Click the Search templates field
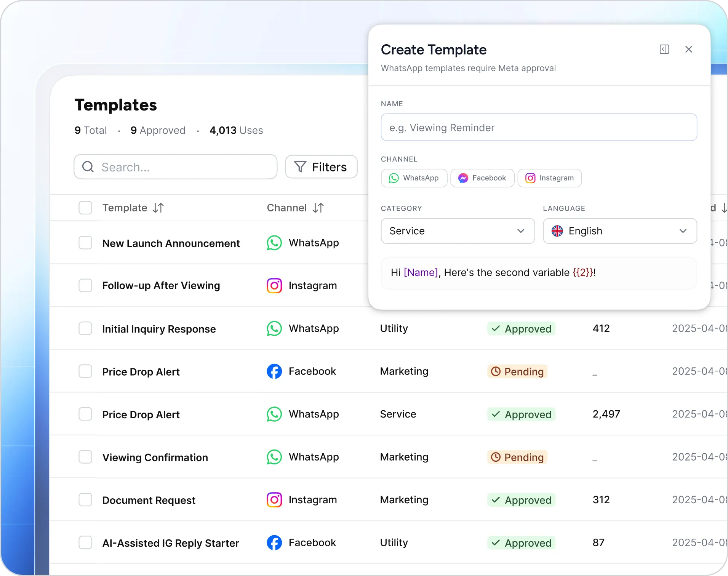This screenshot has height=576, width=728. pos(176,167)
